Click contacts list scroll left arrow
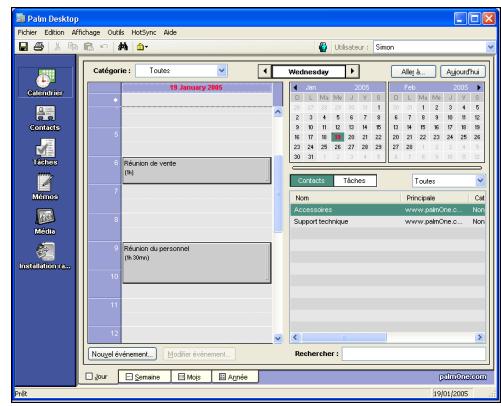Image resolution: width=501 pixels, height=406 pixels. (295, 337)
